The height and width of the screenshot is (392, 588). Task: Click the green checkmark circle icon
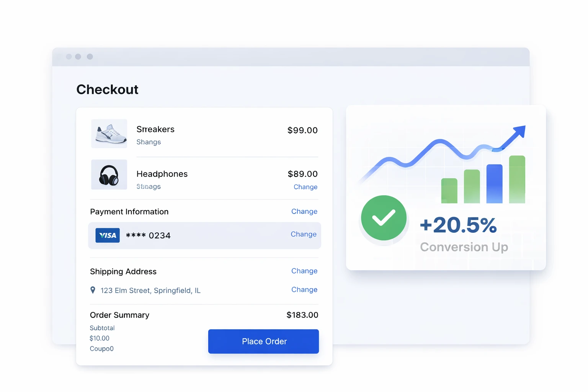coord(384,218)
